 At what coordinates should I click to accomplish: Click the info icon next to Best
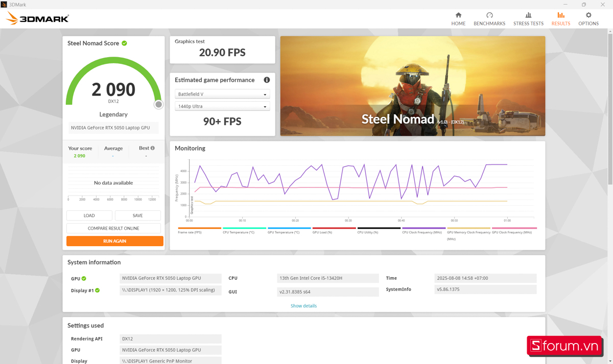152,148
